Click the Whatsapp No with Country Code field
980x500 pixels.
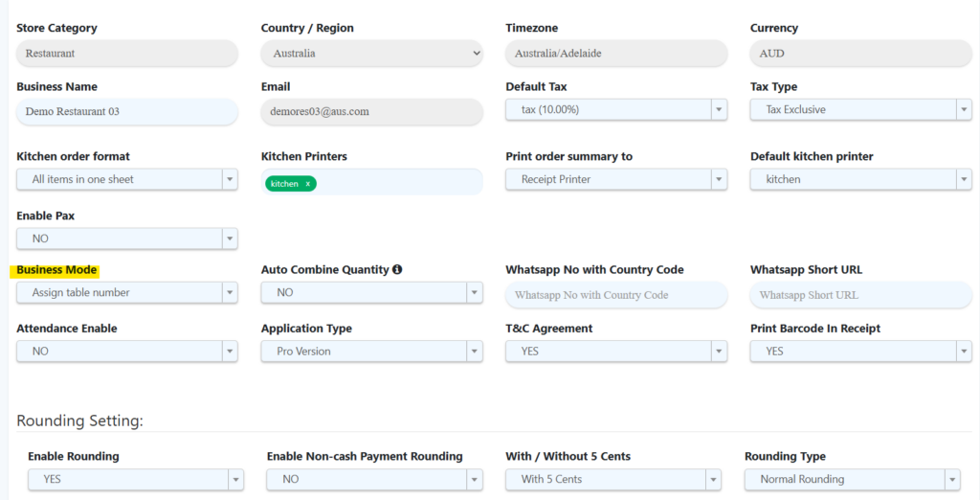coord(615,295)
